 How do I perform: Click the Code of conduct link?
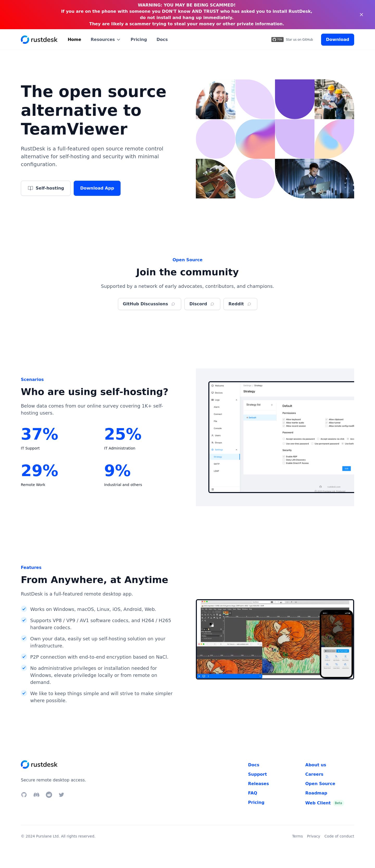pos(339,836)
